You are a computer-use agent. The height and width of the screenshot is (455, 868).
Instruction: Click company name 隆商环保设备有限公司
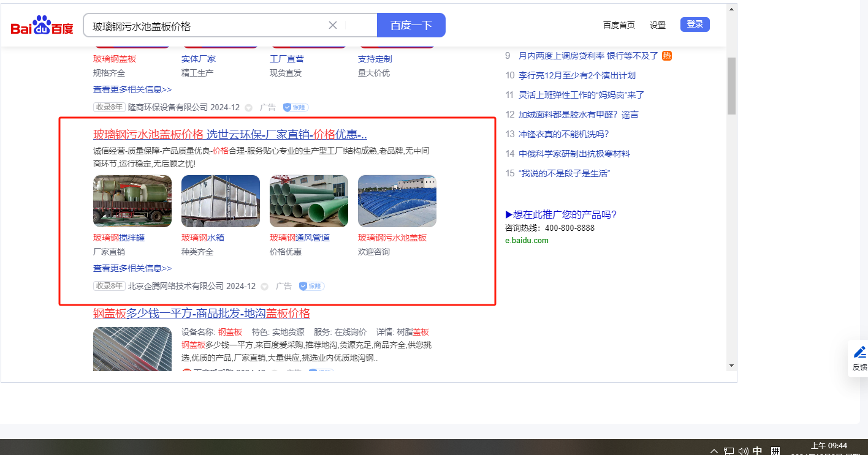tap(168, 107)
